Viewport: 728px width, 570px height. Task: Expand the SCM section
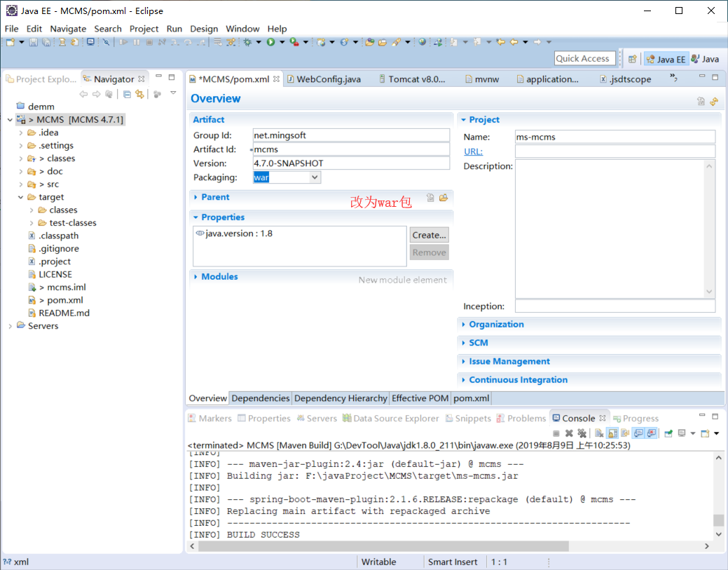(x=463, y=343)
